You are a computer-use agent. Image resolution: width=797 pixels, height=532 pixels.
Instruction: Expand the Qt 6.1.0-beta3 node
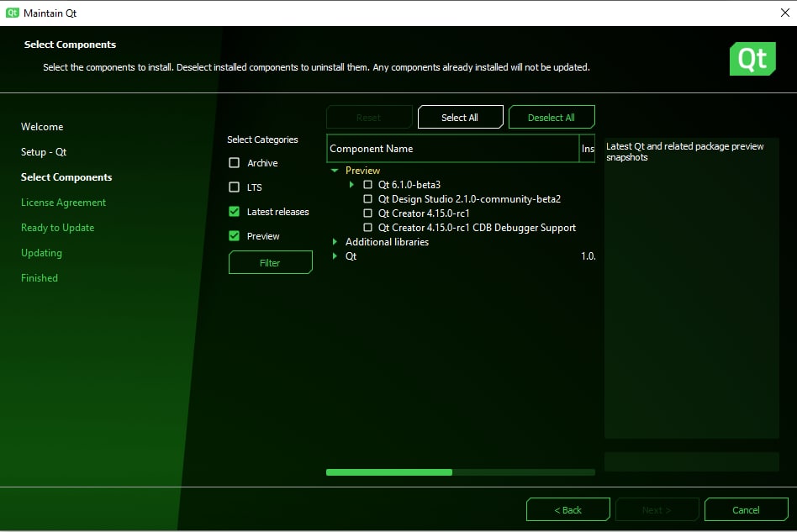pyautogui.click(x=351, y=184)
